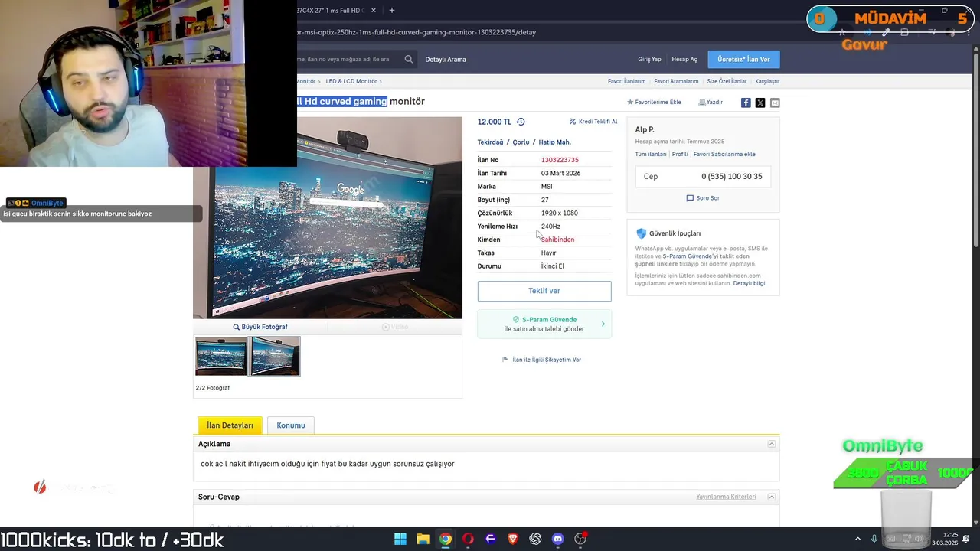Click the search magnifier icon
Viewport: 980px width, 551px height.
[x=409, y=59]
